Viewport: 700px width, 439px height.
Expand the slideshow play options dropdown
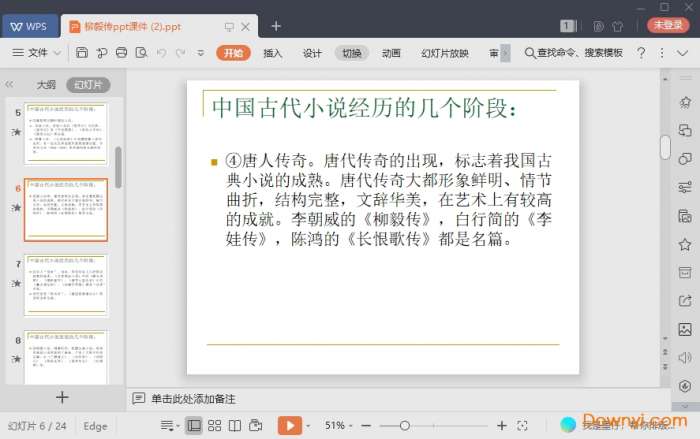click(308, 426)
